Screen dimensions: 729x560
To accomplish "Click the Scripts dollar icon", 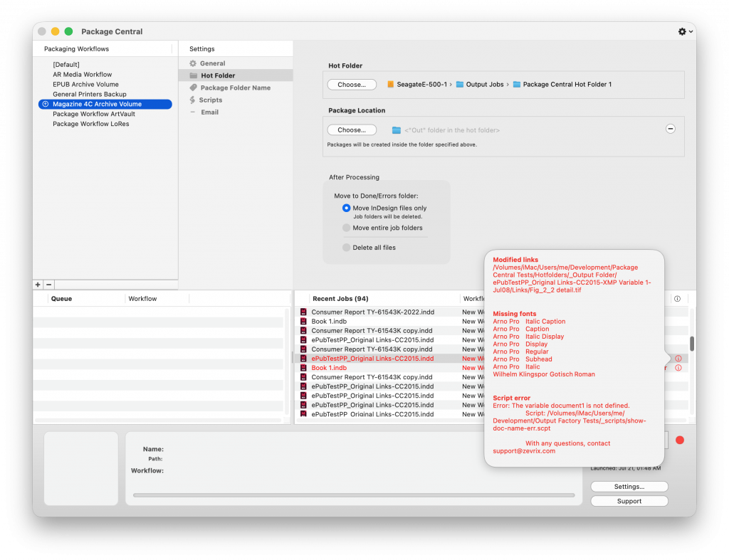I will tap(192, 100).
